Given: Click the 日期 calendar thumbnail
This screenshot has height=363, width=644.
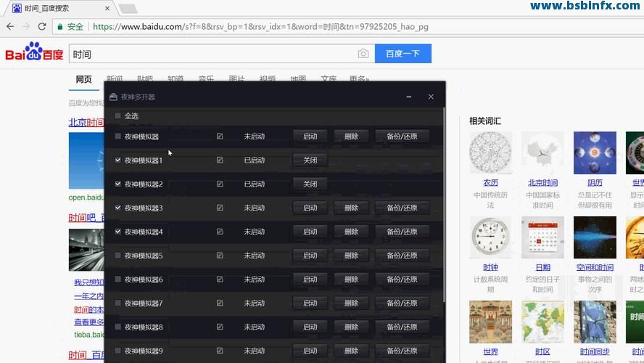Looking at the screenshot, I should (542, 237).
